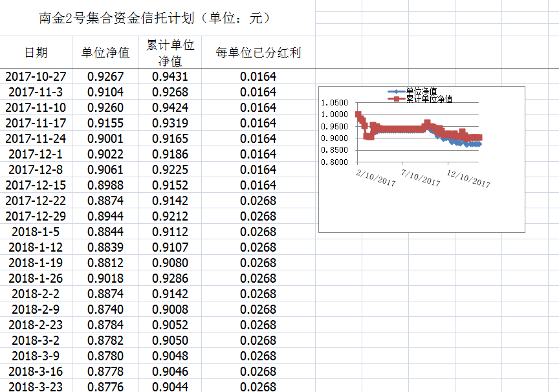Select the 0.8000 label on chart's vertical axis

[334, 162]
